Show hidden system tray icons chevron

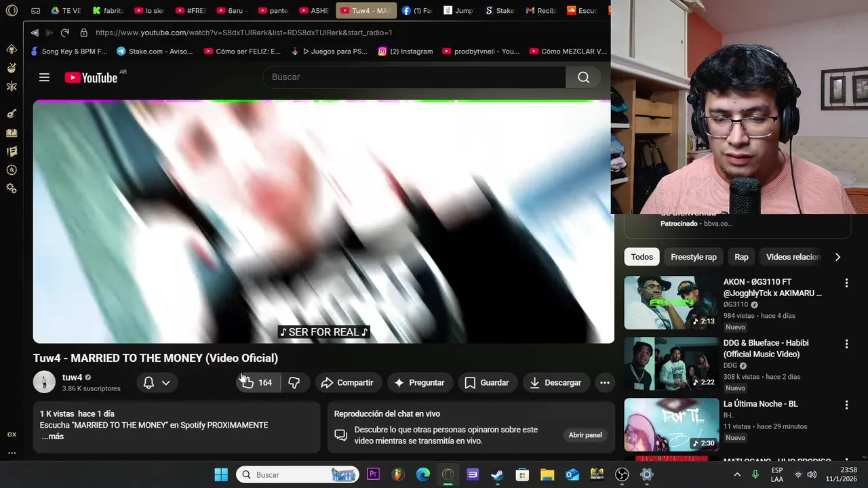(737, 474)
